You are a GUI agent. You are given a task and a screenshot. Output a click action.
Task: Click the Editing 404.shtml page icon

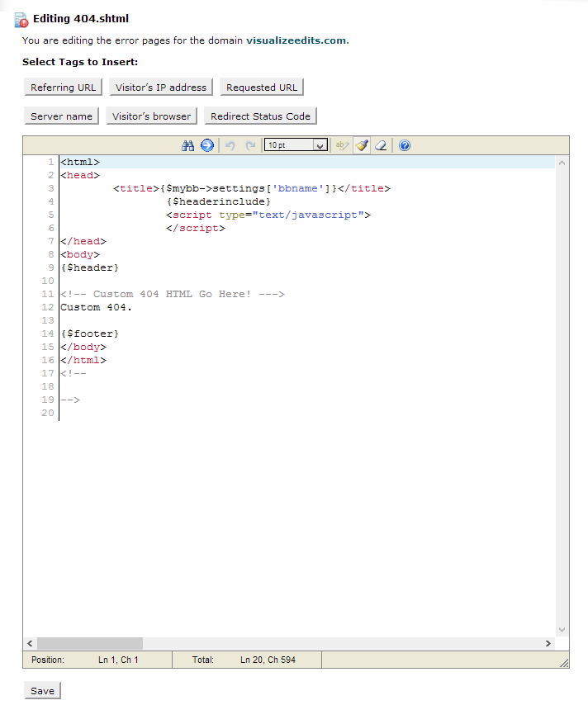(x=21, y=20)
